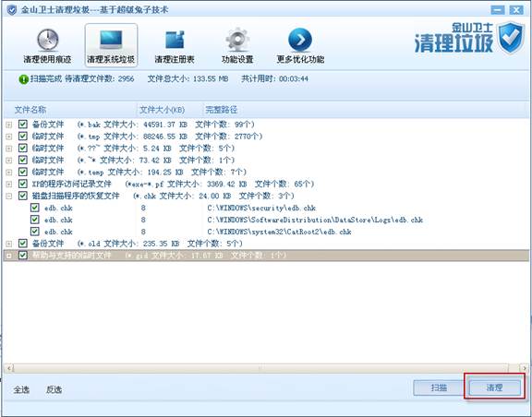Expand the XP的程序访问记录文件 group
This screenshot has height=417, width=532.
(9, 185)
